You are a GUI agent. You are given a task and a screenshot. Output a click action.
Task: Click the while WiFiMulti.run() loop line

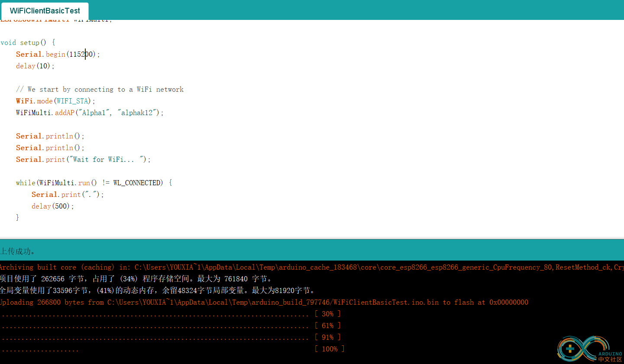pos(94,183)
